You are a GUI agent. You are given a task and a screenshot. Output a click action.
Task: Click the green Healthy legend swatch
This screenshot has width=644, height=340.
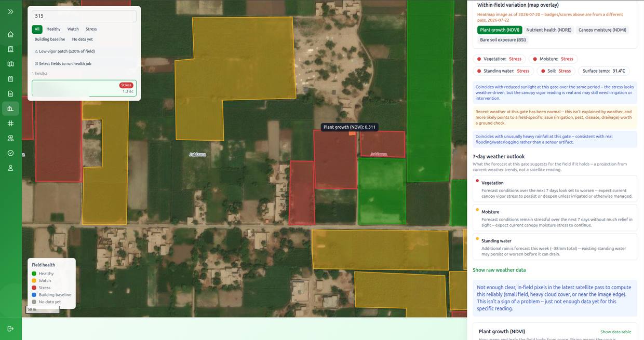[x=34, y=274]
